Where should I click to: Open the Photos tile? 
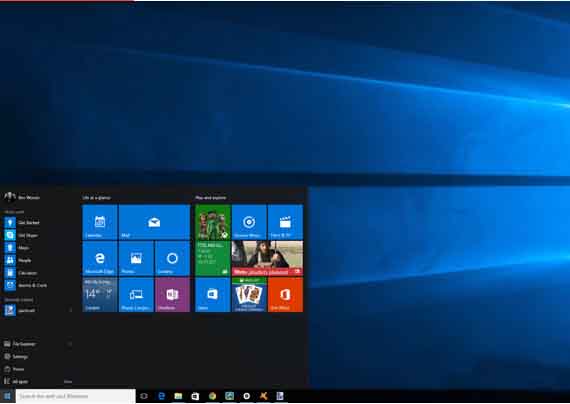click(136, 258)
